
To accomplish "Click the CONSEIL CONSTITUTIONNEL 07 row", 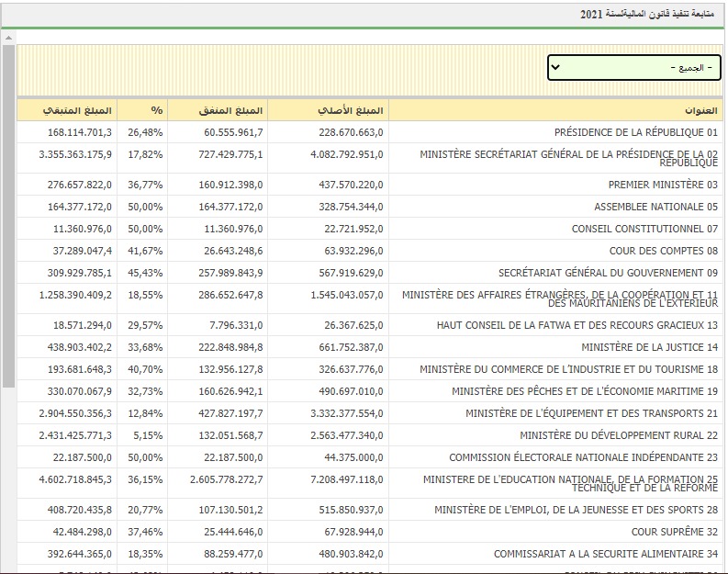I will [644, 230].
